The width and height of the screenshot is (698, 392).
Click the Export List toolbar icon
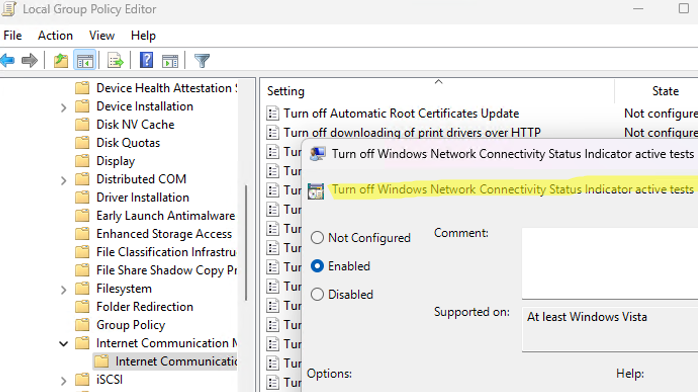(x=115, y=61)
